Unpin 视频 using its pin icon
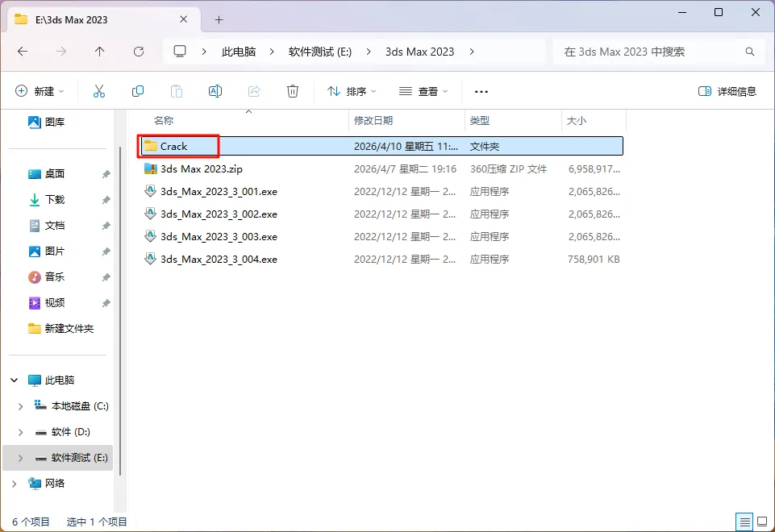The width and height of the screenshot is (775, 532). [x=106, y=303]
